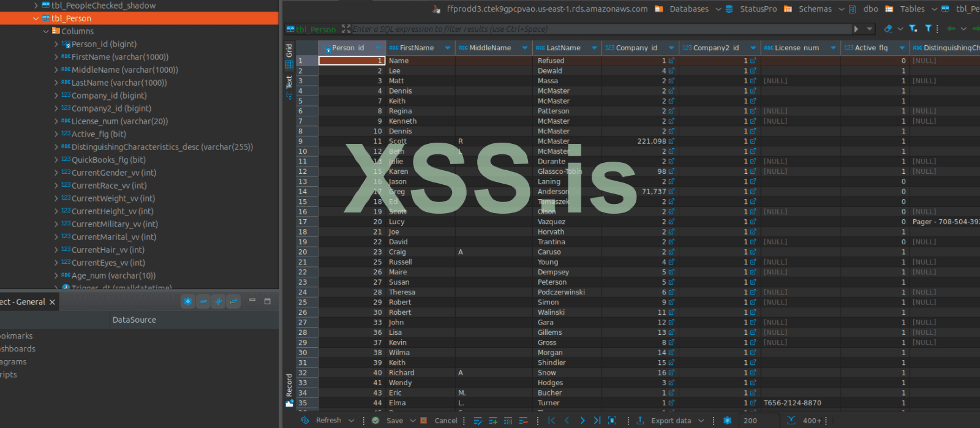Viewport: 980px width, 428px height.
Task: Open Company_id column header dropdown arrow
Action: tap(671, 48)
